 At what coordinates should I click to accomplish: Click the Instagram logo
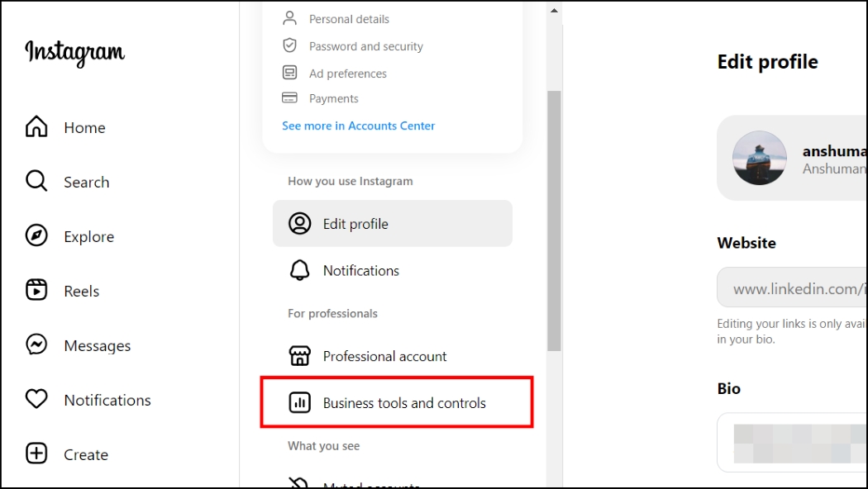74,53
